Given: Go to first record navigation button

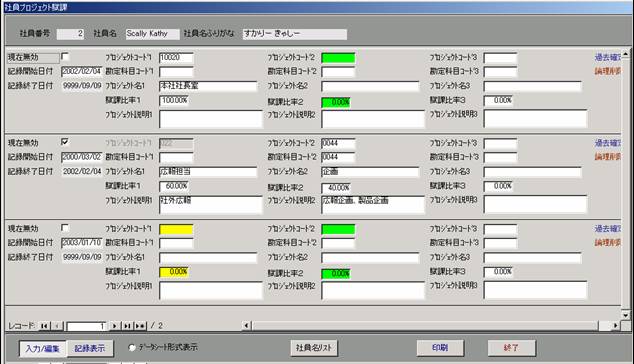Looking at the screenshot, I should tap(44, 326).
